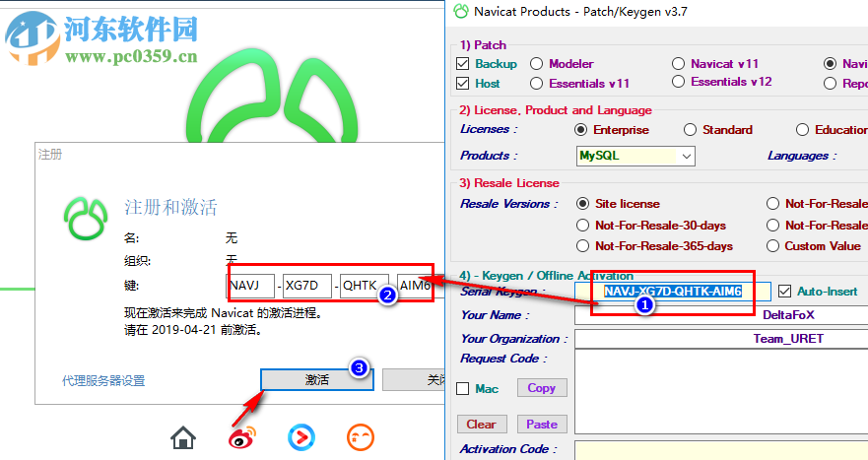This screenshot has height=460, width=868.
Task: Click the Navicat logo in the registration dialog
Action: [86, 218]
